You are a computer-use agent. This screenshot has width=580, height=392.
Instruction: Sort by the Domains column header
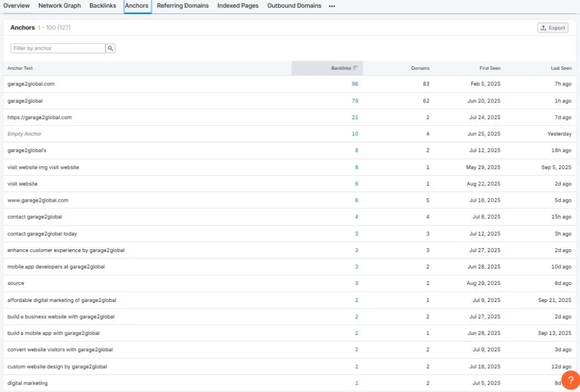[x=420, y=68]
